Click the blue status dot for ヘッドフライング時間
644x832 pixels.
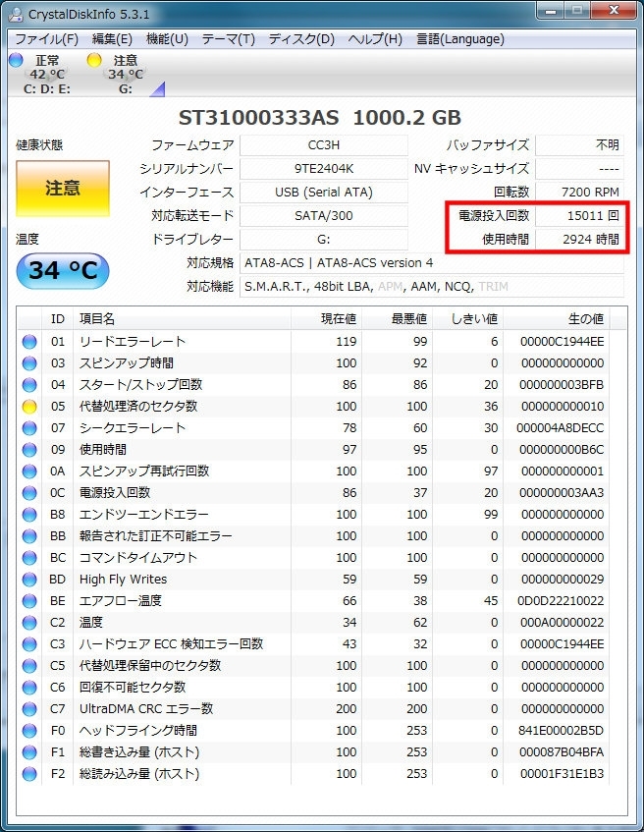[29, 731]
